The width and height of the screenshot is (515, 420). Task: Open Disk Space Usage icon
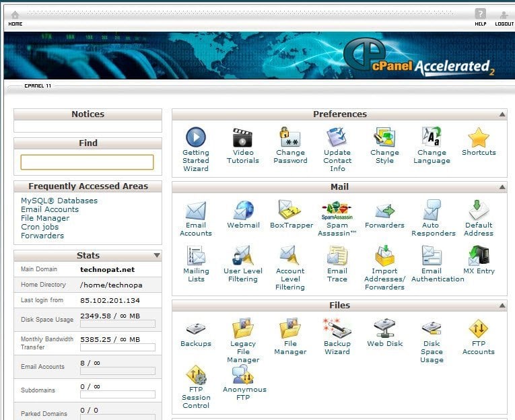click(x=432, y=328)
